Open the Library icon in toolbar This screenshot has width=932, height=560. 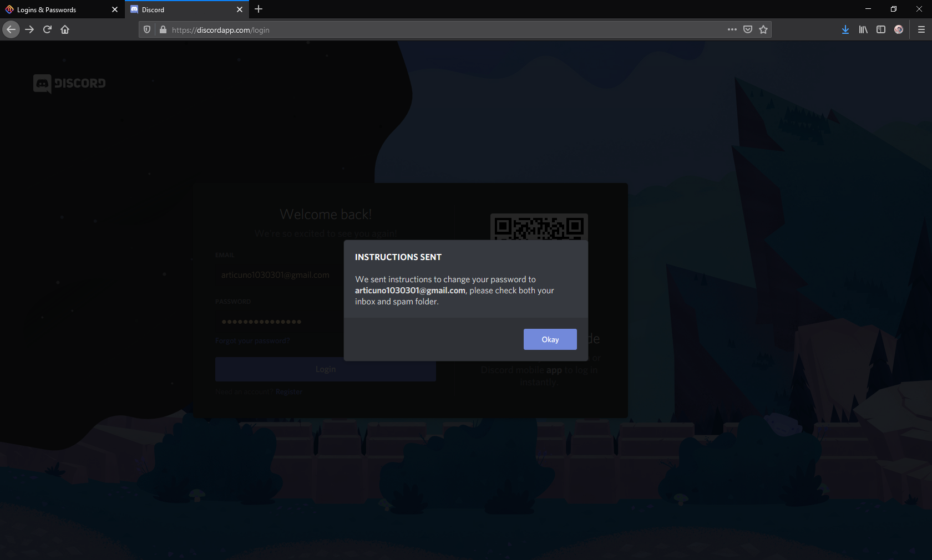[863, 29]
